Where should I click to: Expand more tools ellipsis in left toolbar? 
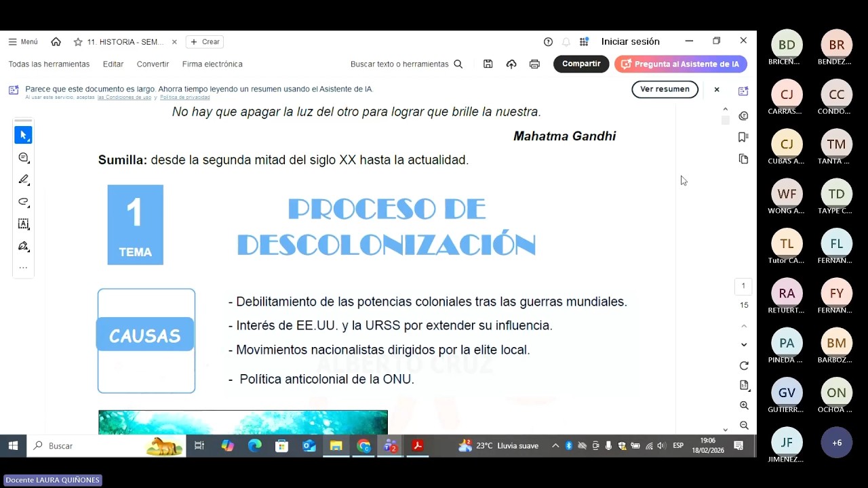23,268
